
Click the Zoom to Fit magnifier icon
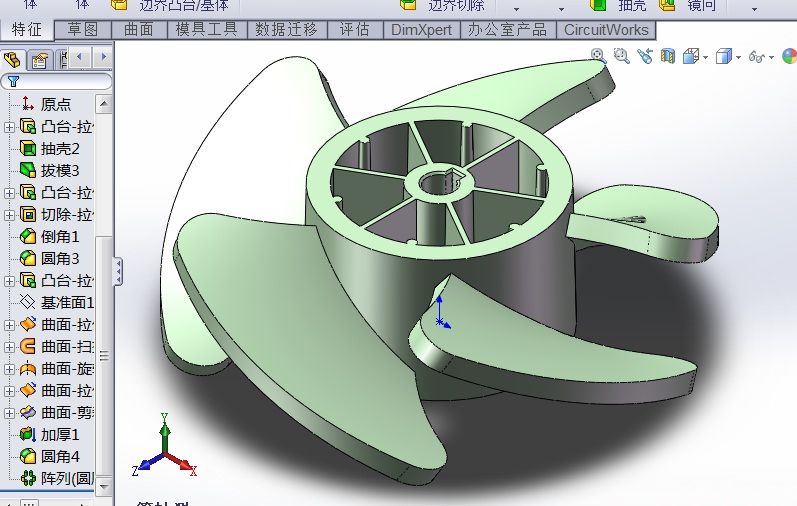598,55
